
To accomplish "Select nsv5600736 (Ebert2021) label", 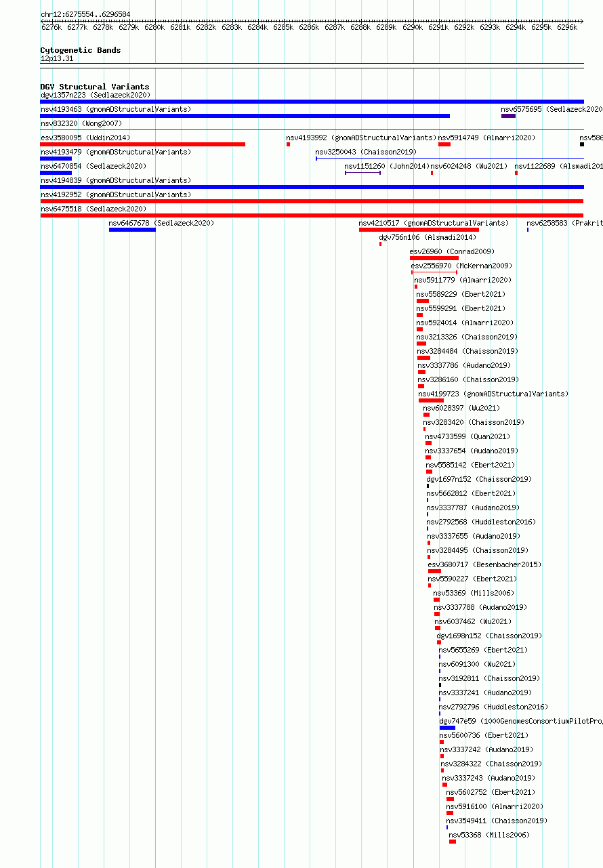I will coord(484,735).
